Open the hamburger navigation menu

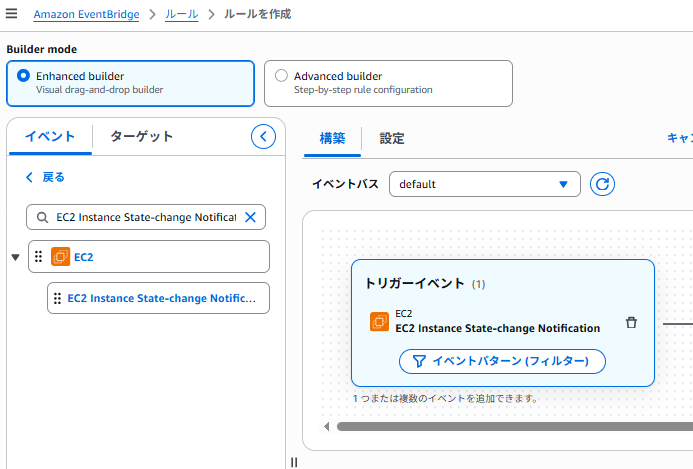click(11, 14)
